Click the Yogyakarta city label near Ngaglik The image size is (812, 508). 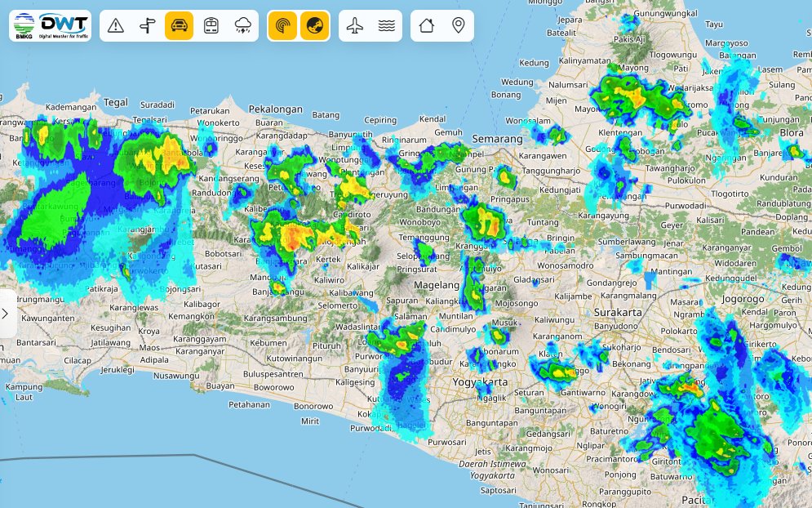[480, 382]
